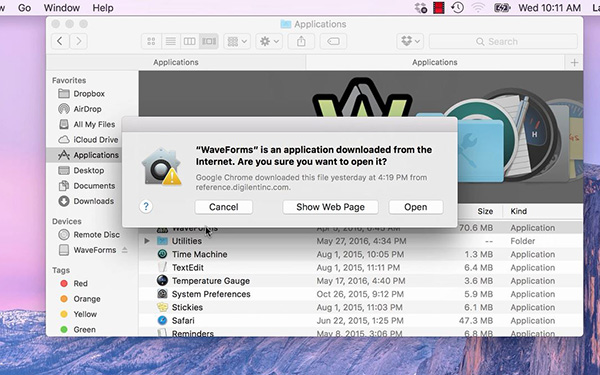Click the WaveForms Cover Flow thumbnail
Viewport: 600px width, 375px height.
(362, 97)
